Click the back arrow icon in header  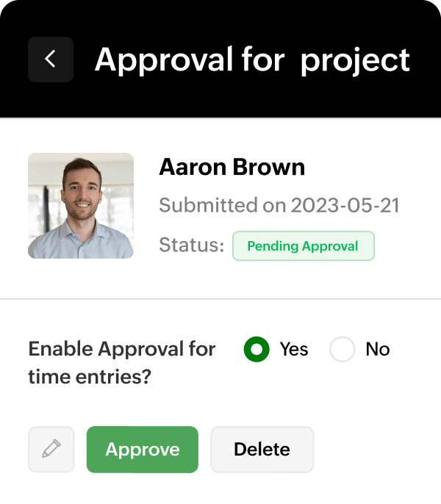tap(50, 59)
